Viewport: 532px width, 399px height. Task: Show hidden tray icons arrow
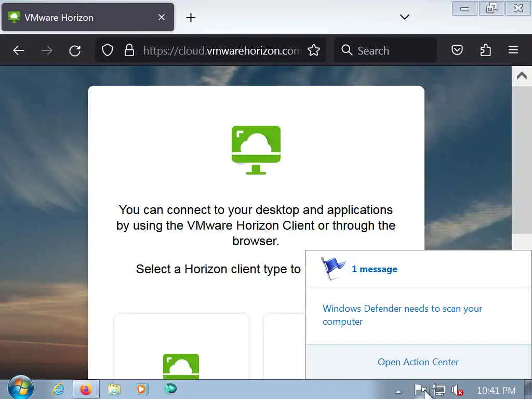[x=398, y=392]
